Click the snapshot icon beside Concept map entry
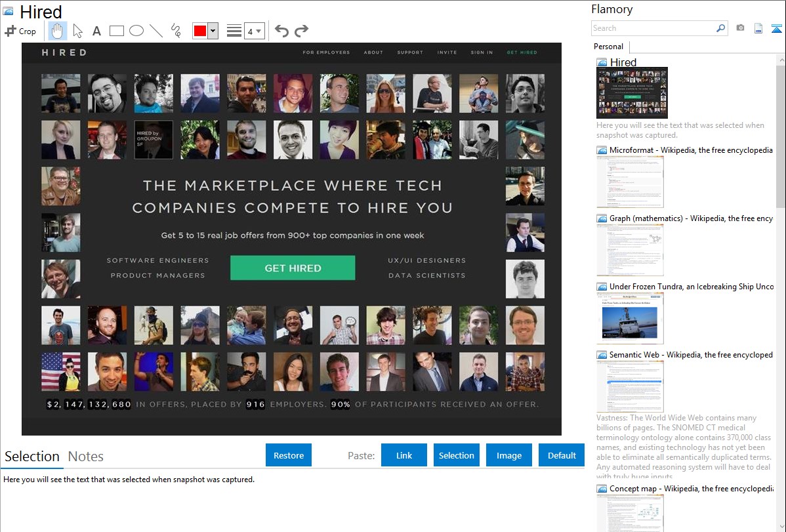Viewport: 786px width, 532px height. tap(602, 488)
